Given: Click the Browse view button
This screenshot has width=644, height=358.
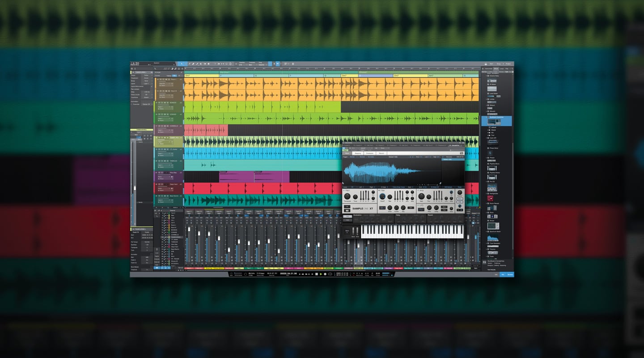Looking at the screenshot, I should tap(510, 274).
